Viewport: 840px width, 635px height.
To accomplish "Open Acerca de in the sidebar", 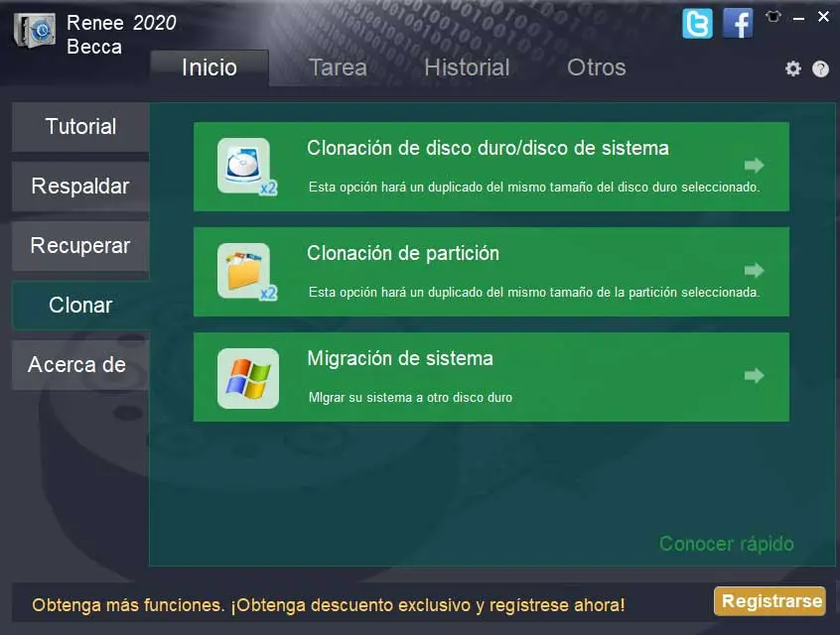I will 80,364.
